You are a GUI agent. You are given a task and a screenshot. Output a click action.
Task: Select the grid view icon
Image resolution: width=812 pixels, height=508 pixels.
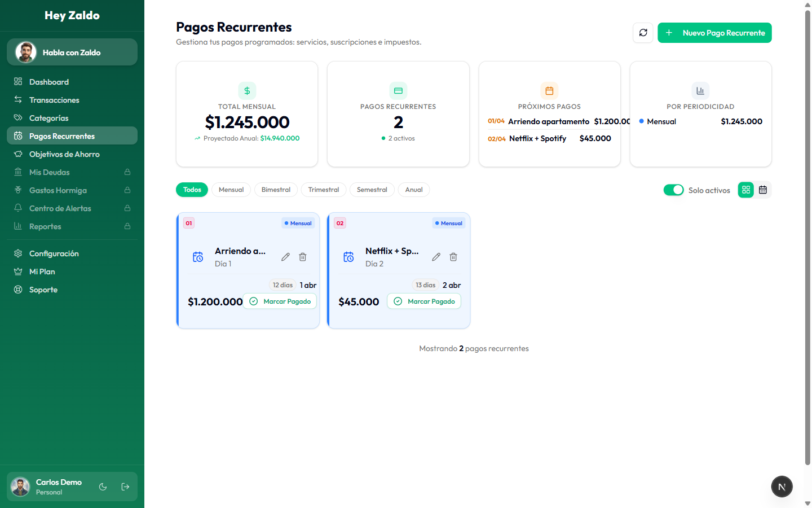pyautogui.click(x=746, y=190)
